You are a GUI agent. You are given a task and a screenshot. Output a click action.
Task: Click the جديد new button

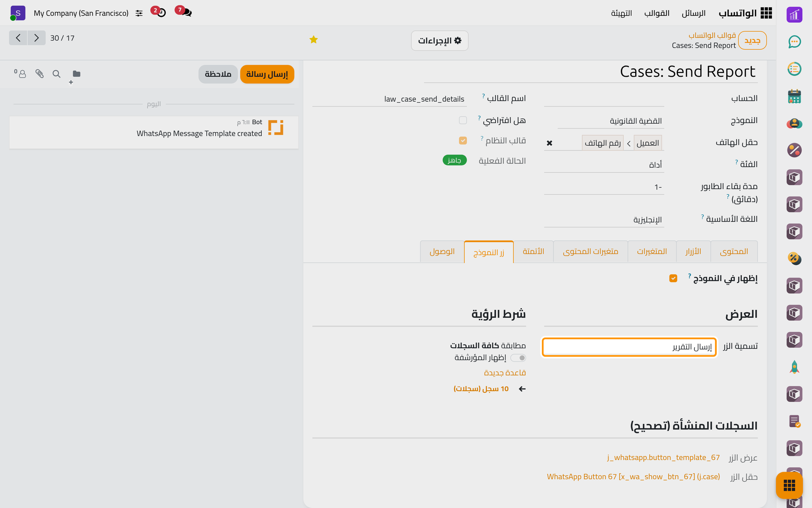[752, 41]
